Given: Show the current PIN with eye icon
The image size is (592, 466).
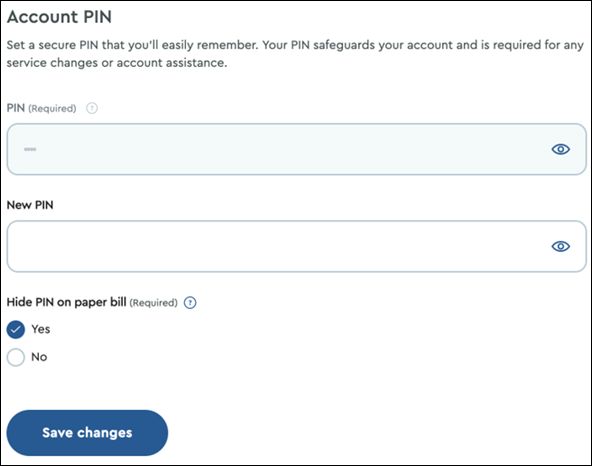Looking at the screenshot, I should 561,149.
